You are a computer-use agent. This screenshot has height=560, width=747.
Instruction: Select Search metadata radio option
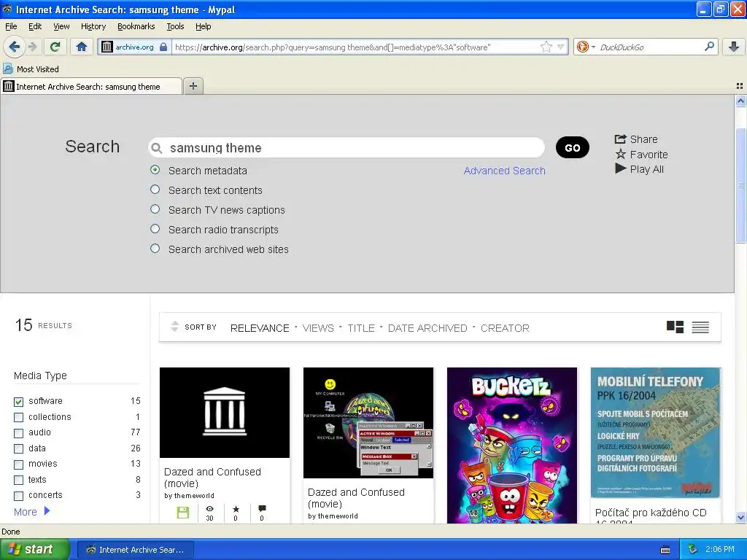point(155,169)
